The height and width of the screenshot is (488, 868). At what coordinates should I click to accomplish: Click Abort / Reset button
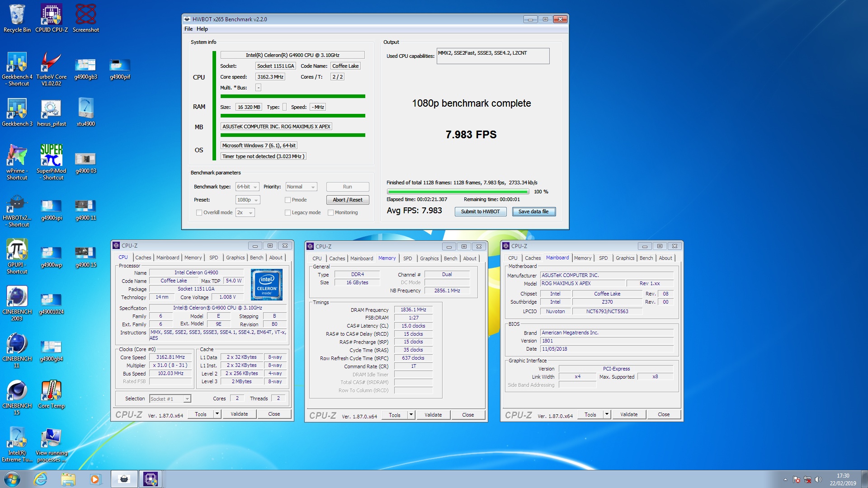tap(348, 200)
